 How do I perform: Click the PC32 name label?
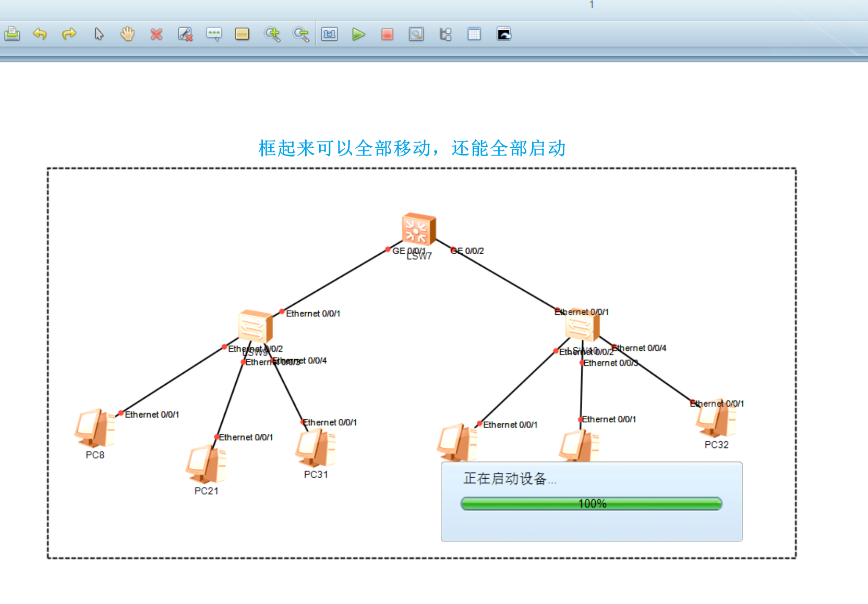click(x=717, y=445)
